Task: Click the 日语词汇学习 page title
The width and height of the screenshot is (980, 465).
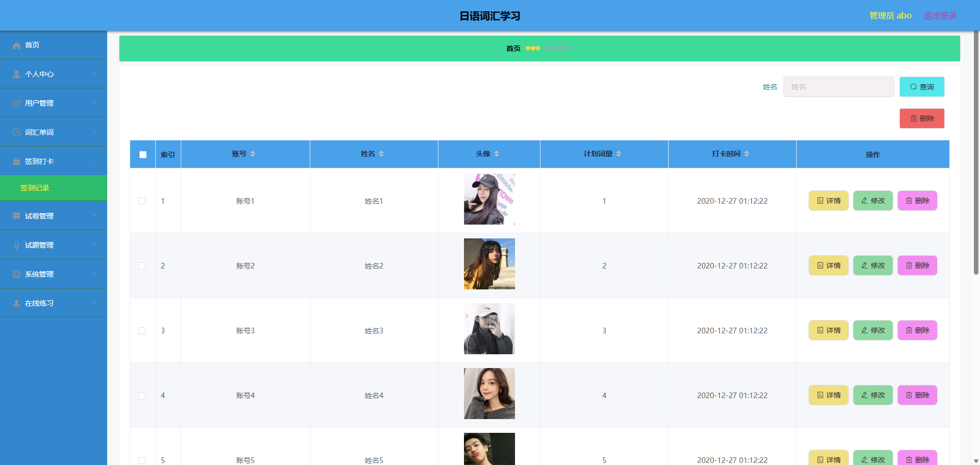Action: (x=490, y=16)
